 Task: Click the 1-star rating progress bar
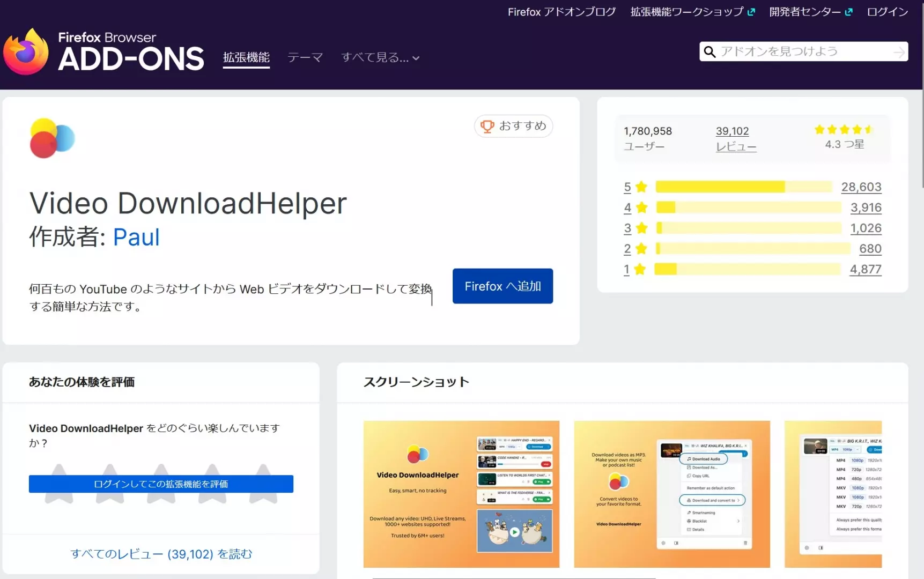pos(748,269)
